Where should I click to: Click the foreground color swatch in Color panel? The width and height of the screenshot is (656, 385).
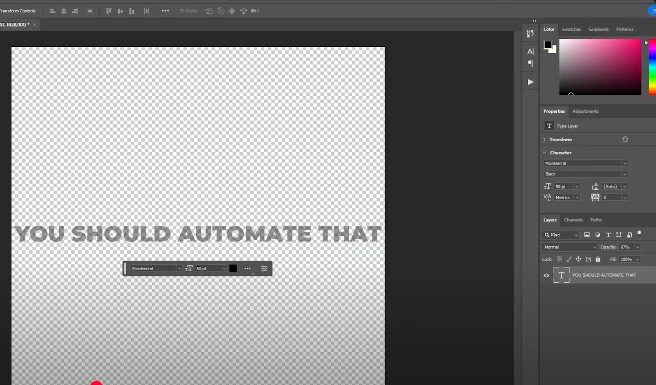pos(548,44)
